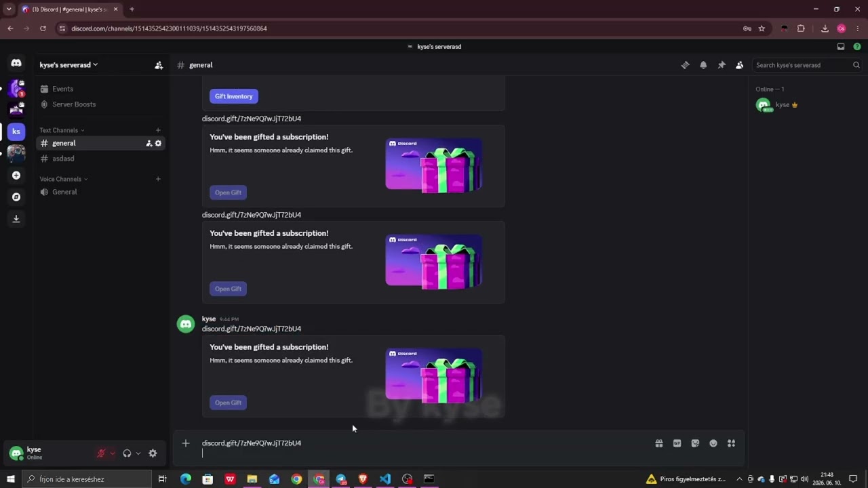The height and width of the screenshot is (488, 868).
Task: Click the plus attach button in message box
Action: (186, 443)
